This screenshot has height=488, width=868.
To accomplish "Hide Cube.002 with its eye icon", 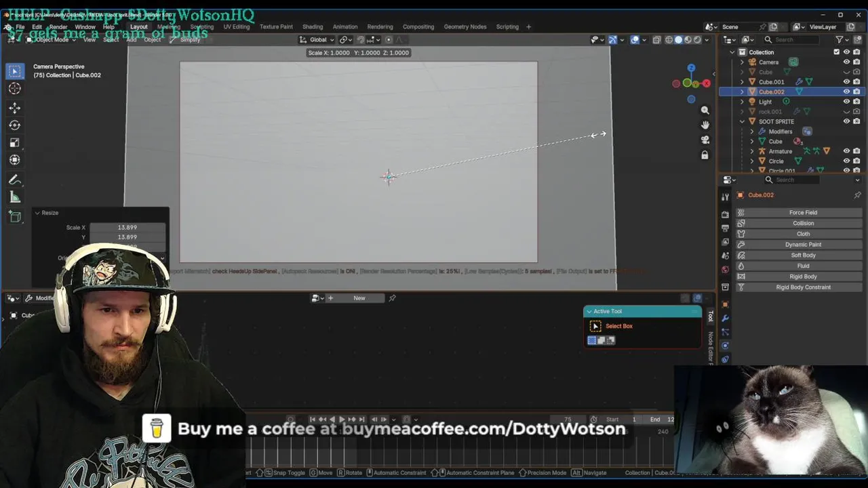I will [846, 91].
